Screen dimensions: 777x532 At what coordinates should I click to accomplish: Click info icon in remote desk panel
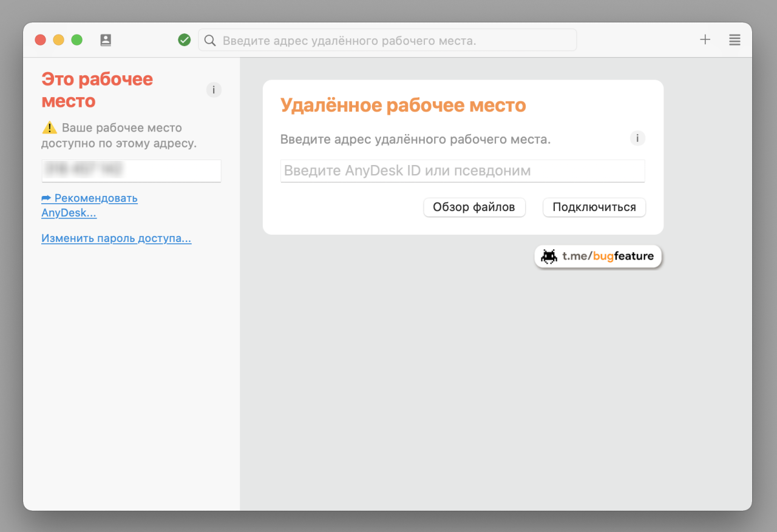point(637,138)
